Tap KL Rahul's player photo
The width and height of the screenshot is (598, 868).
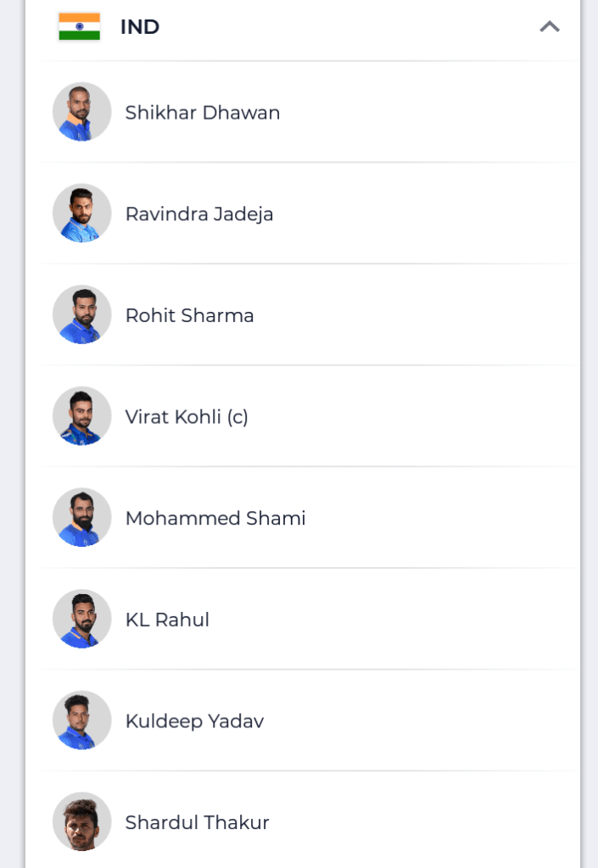coord(82,619)
